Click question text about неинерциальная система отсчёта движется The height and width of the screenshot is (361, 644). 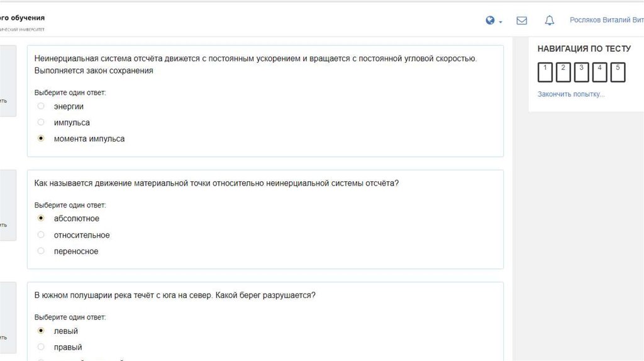tap(255, 65)
